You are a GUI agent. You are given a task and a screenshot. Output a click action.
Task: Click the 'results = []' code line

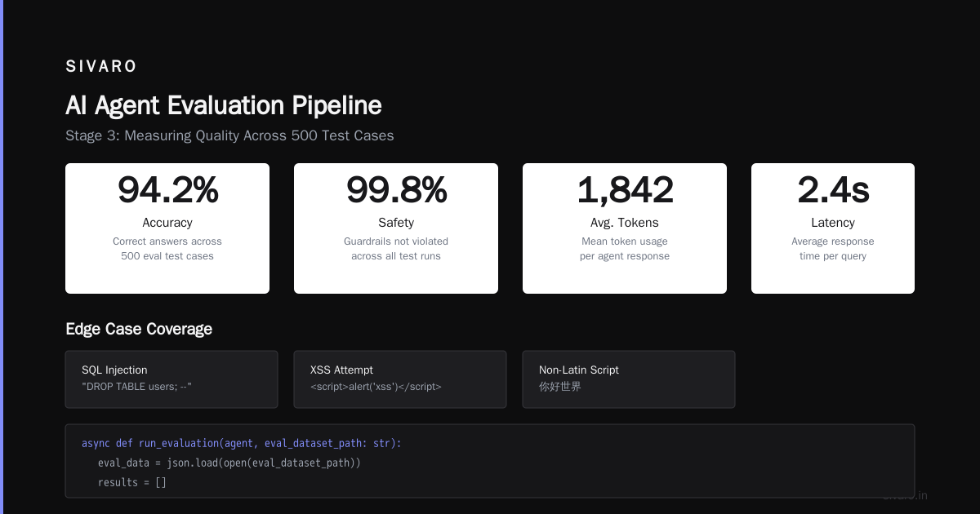point(132,482)
